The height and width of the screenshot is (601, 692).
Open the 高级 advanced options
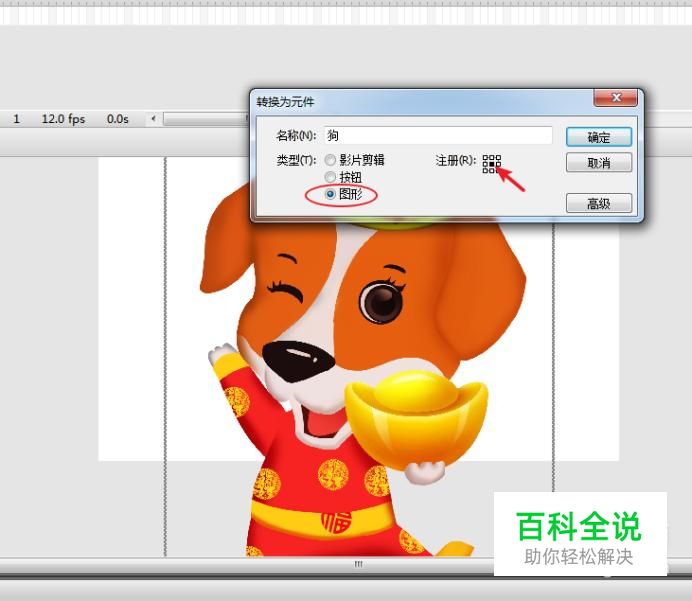point(598,203)
